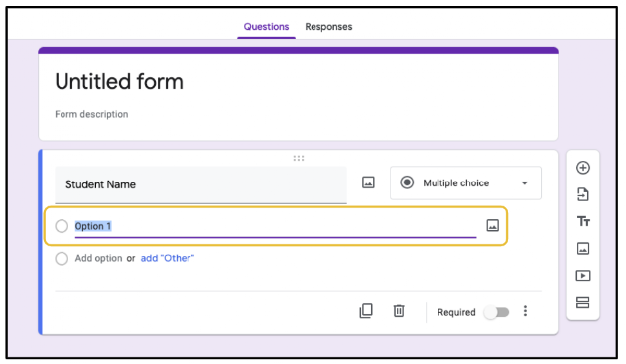
Task: Duplicate the Student Name question
Action: pyautogui.click(x=366, y=311)
